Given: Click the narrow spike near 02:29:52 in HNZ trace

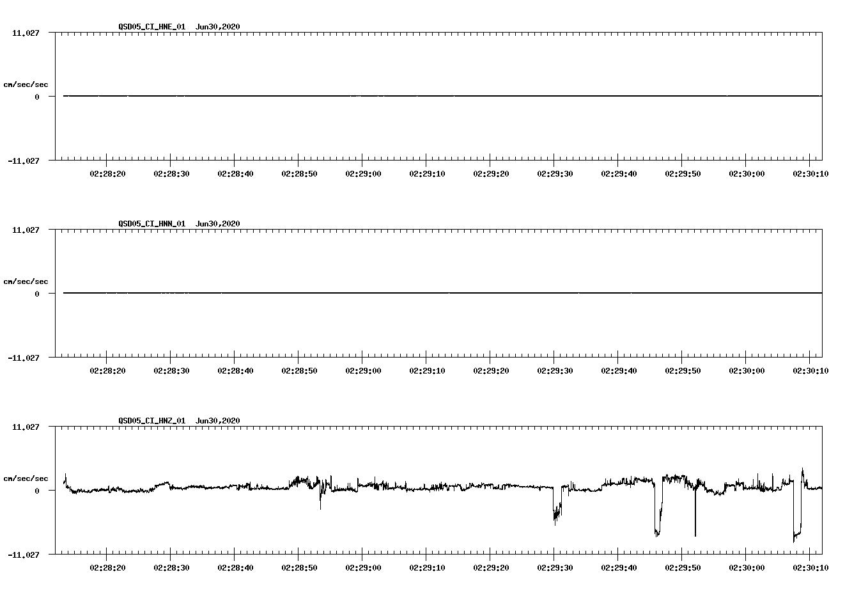Looking at the screenshot, I should 695,514.
